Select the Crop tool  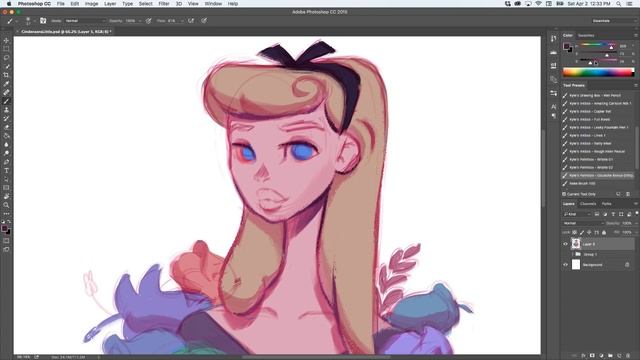point(6,75)
